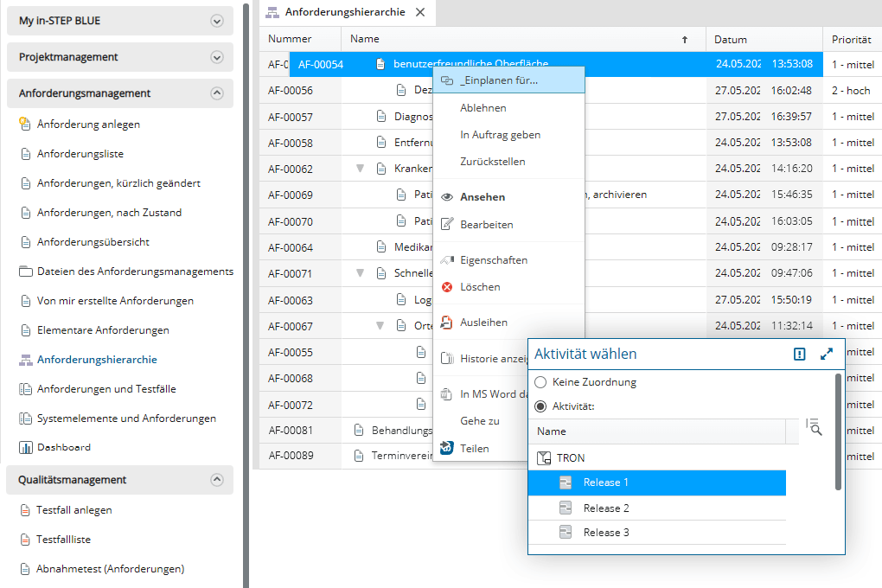Viewport: 882px width, 588px height.
Task: Click the search filter icon beside Name column
Action: point(813,425)
